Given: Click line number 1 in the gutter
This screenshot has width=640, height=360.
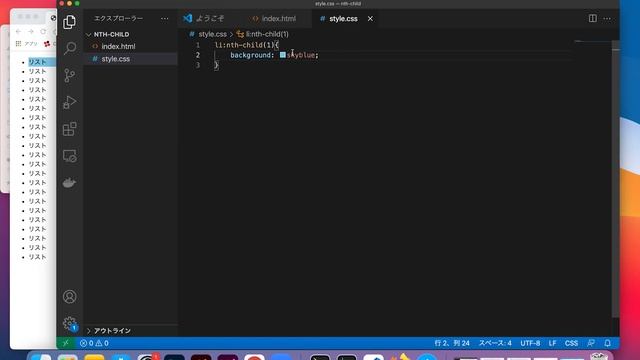Looking at the screenshot, I should pyautogui.click(x=198, y=45).
